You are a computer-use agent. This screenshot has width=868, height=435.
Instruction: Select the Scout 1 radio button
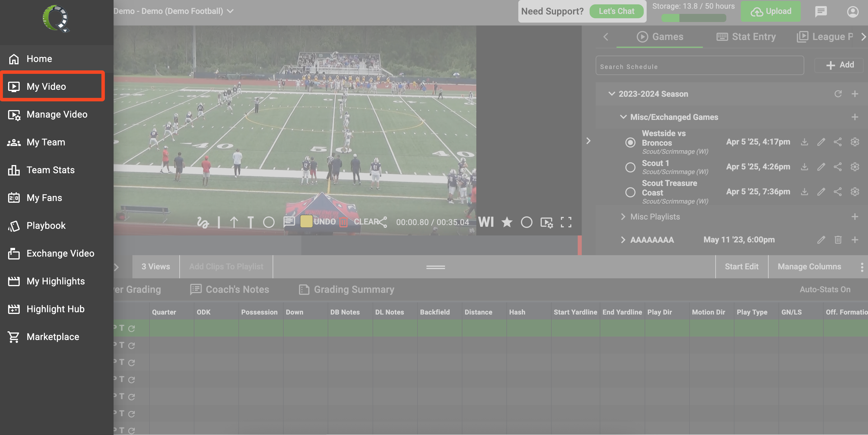pyautogui.click(x=630, y=167)
